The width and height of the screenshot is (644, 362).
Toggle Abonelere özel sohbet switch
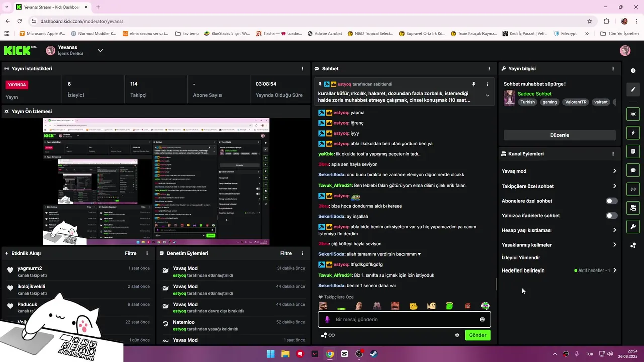[611, 201]
